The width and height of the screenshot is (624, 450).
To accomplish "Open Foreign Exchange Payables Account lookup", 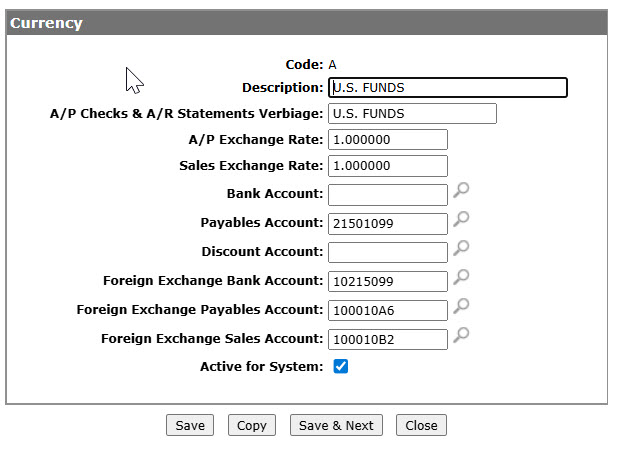I will (461, 306).
